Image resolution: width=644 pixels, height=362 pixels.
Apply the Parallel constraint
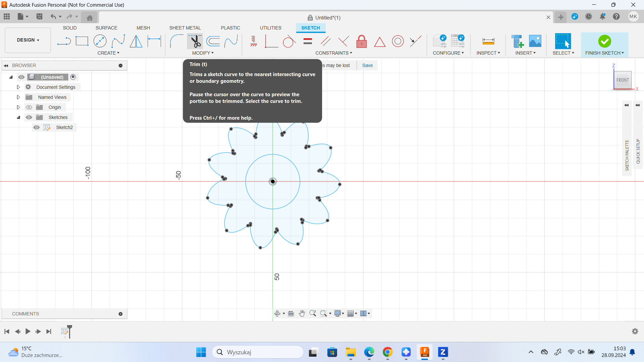tap(326, 42)
